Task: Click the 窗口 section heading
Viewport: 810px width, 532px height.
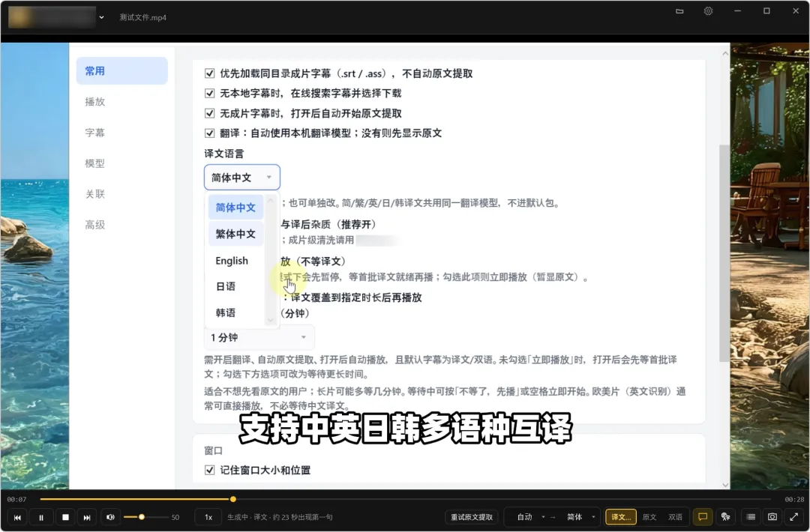Action: coord(213,450)
